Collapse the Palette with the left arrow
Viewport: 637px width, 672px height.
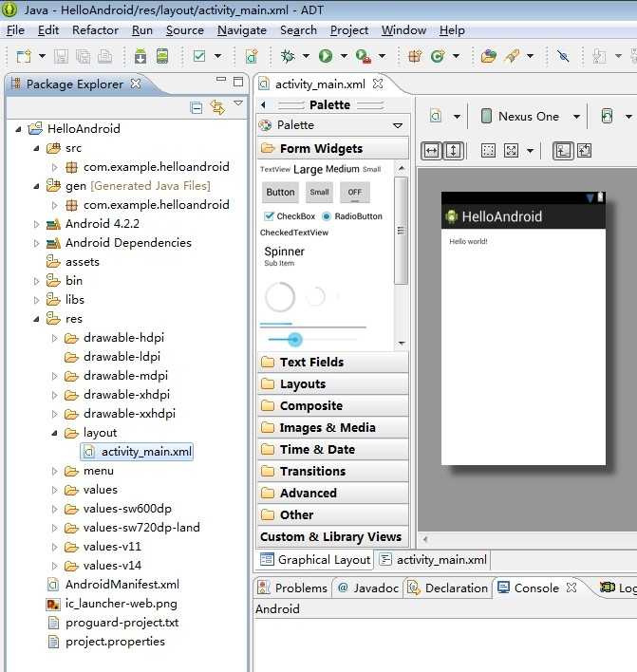pyautogui.click(x=263, y=104)
